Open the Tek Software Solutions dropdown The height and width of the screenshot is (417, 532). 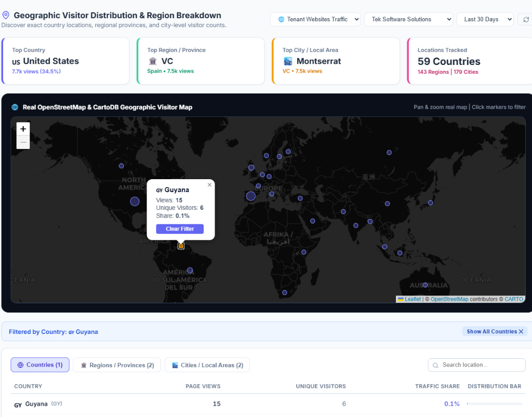click(409, 19)
